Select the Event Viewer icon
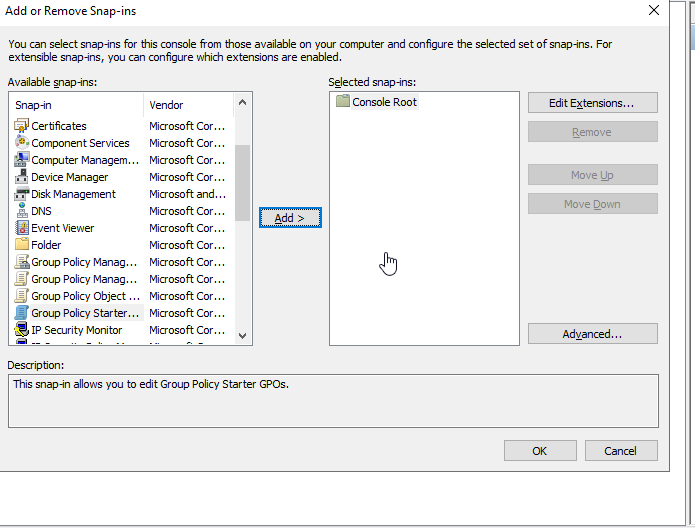Screen dimensions: 695x528 pos(22,228)
